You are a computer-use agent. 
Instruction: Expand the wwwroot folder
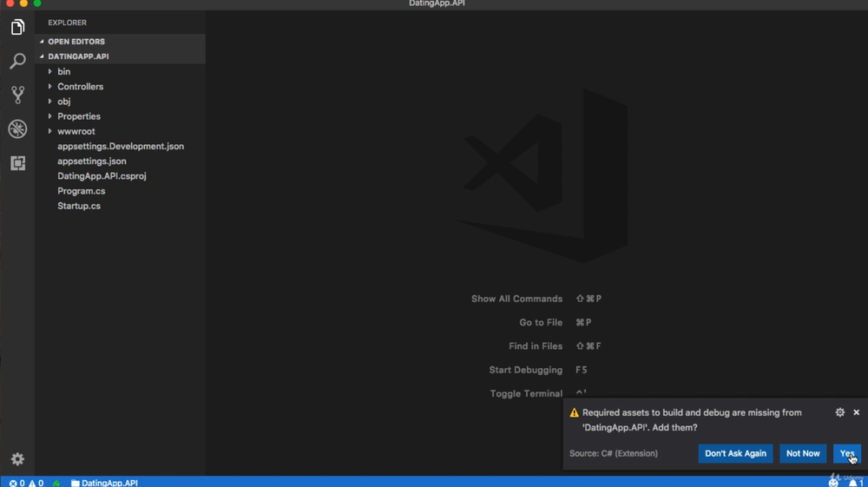point(76,131)
